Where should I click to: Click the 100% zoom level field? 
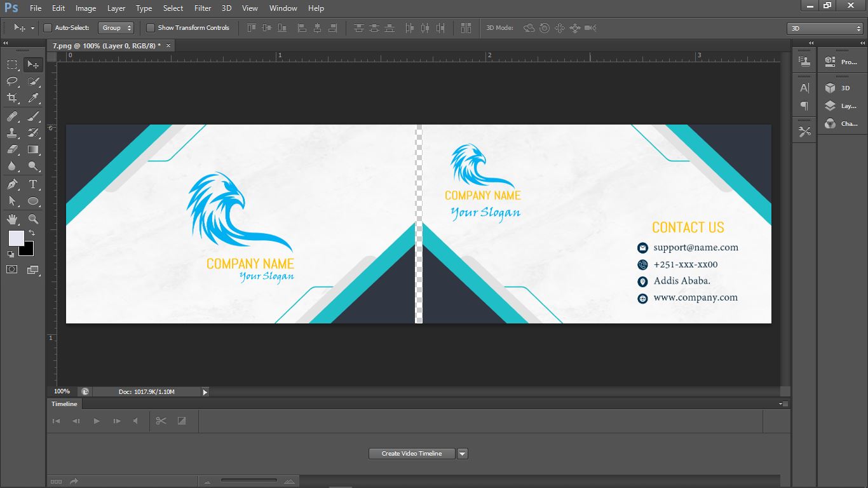[62, 391]
